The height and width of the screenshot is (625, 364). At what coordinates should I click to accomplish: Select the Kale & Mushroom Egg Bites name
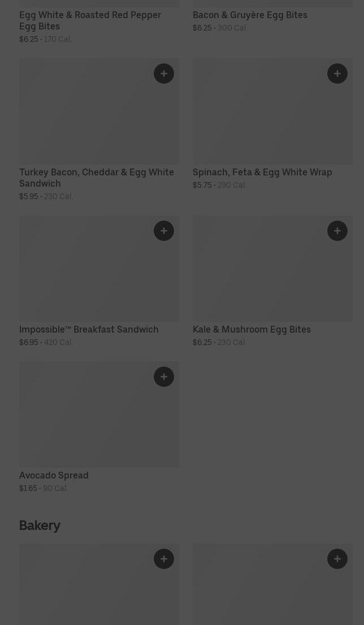(252, 329)
